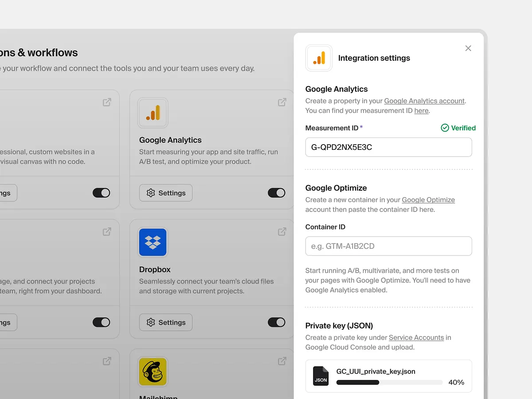Select the Dropbox icon
This screenshot has height=399, width=532.
[153, 242]
